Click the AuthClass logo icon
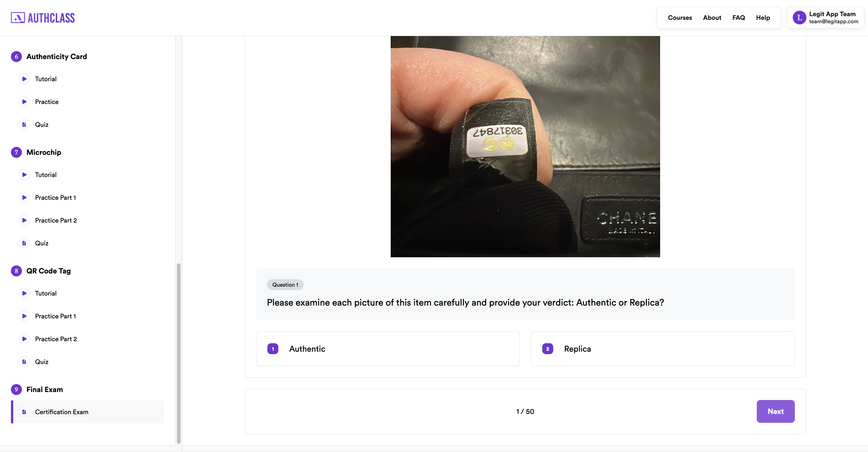This screenshot has height=452, width=868. coord(18,18)
